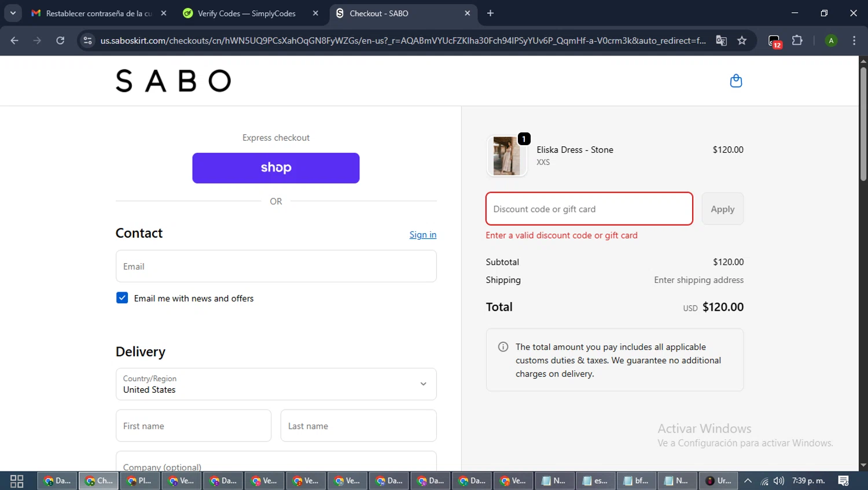868x490 pixels.
Task: Open the volume speaker tray icon
Action: tap(779, 481)
